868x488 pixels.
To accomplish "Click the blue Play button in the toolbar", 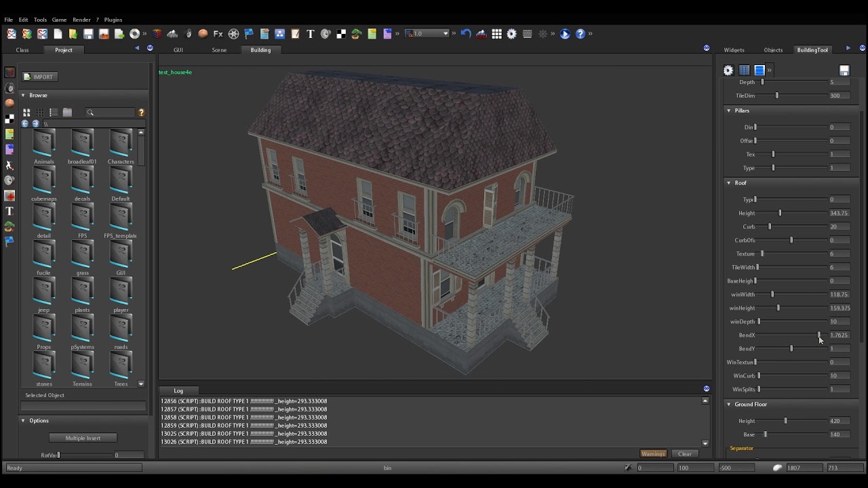I will 565,34.
